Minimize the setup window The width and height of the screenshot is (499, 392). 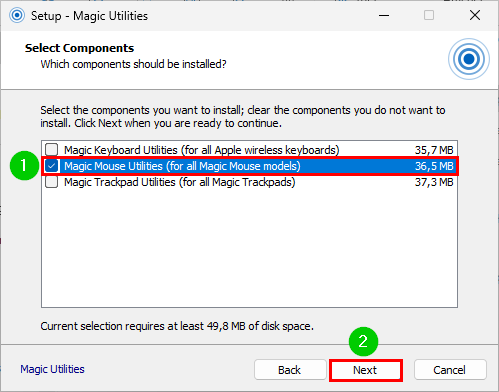click(x=384, y=15)
